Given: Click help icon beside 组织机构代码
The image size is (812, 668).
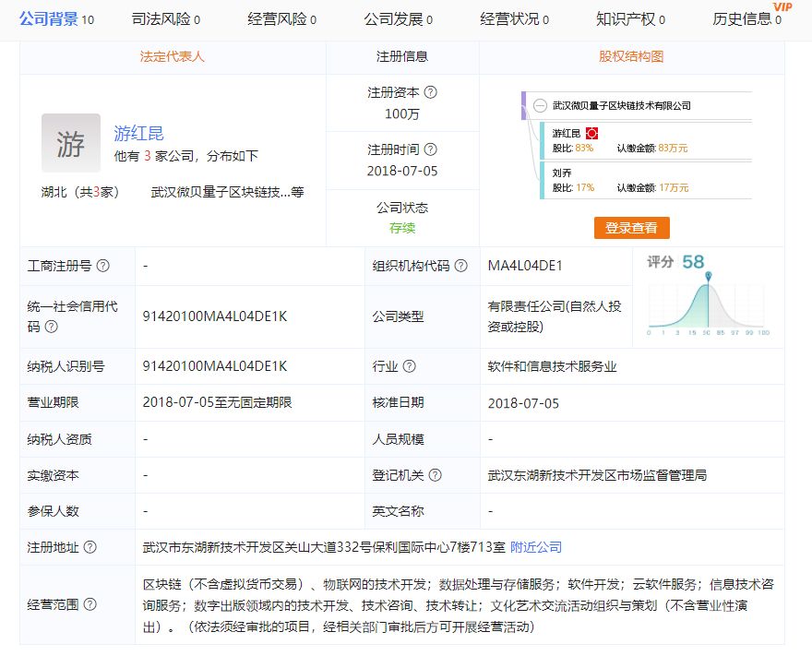Looking at the screenshot, I should (x=460, y=266).
